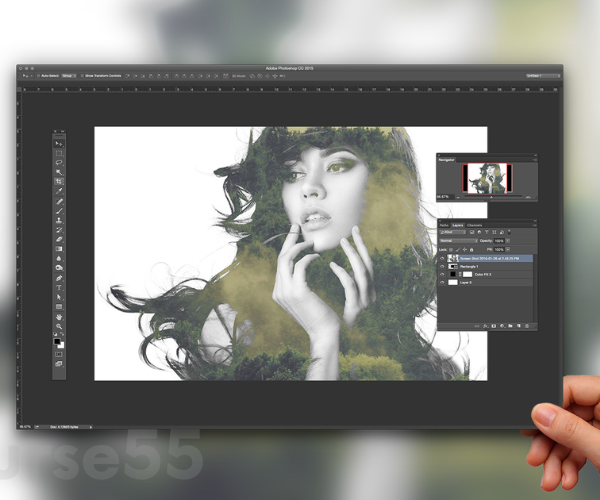Select the Blur tool
The width and height of the screenshot is (600, 500).
pyautogui.click(x=59, y=259)
